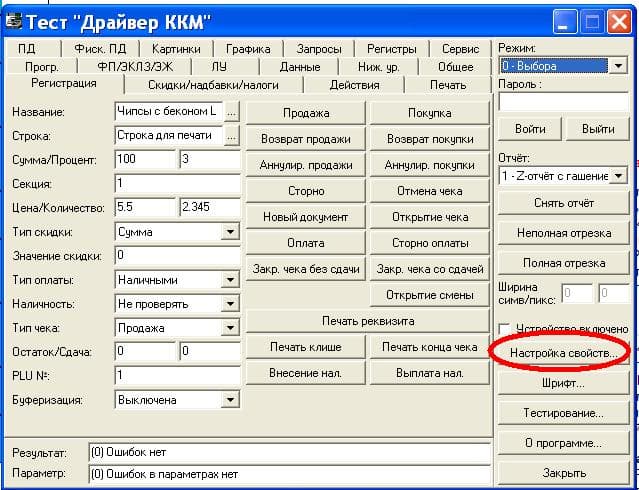Click the Отмена чека button
639x490 pixels.
coord(430,191)
